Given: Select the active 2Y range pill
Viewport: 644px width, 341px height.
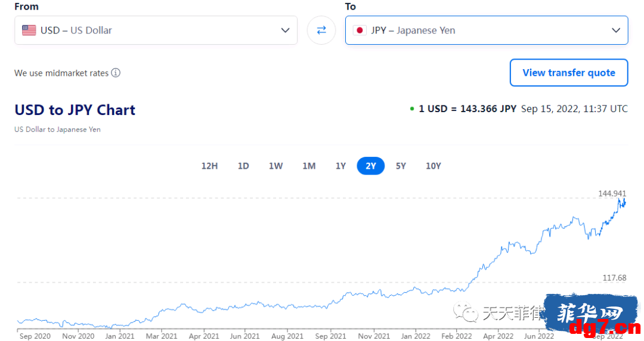Looking at the screenshot, I should click(x=371, y=166).
